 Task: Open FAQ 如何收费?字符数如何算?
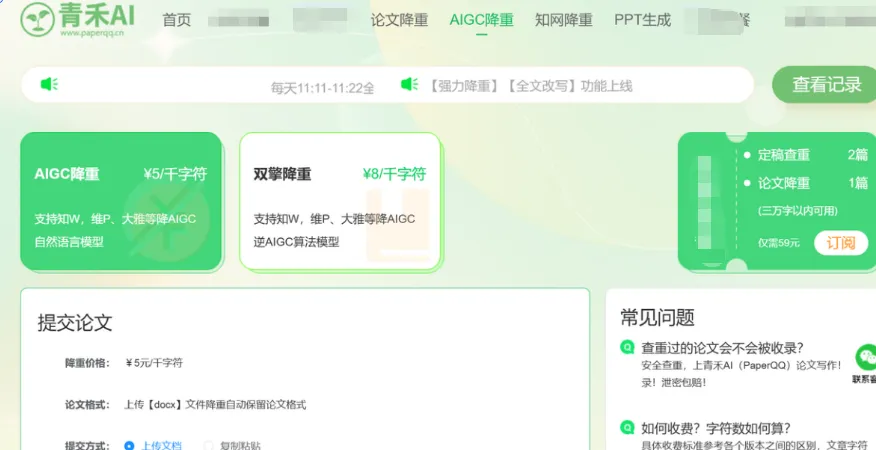click(x=716, y=428)
